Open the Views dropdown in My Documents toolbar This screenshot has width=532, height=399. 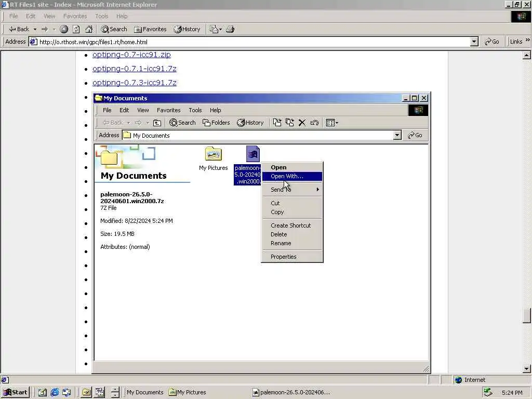pos(332,123)
